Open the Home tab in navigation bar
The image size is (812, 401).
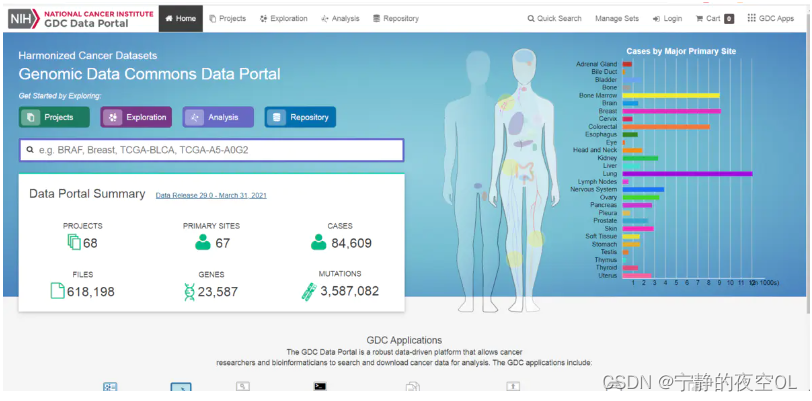(x=181, y=19)
